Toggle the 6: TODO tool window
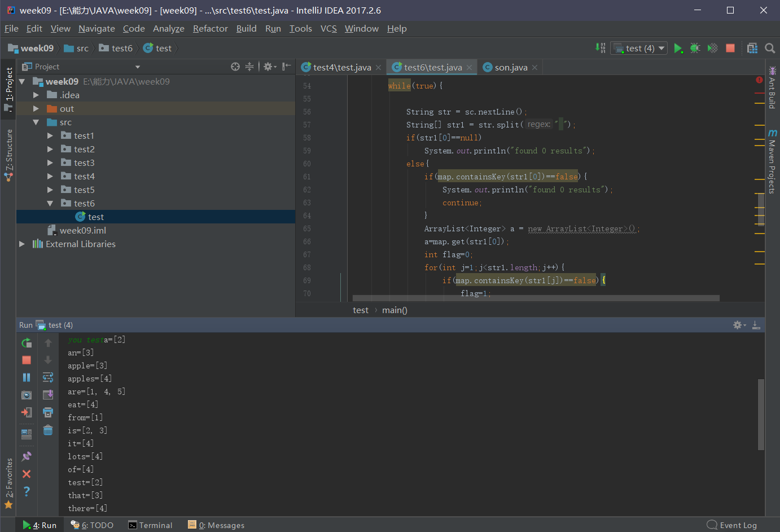 (x=92, y=525)
